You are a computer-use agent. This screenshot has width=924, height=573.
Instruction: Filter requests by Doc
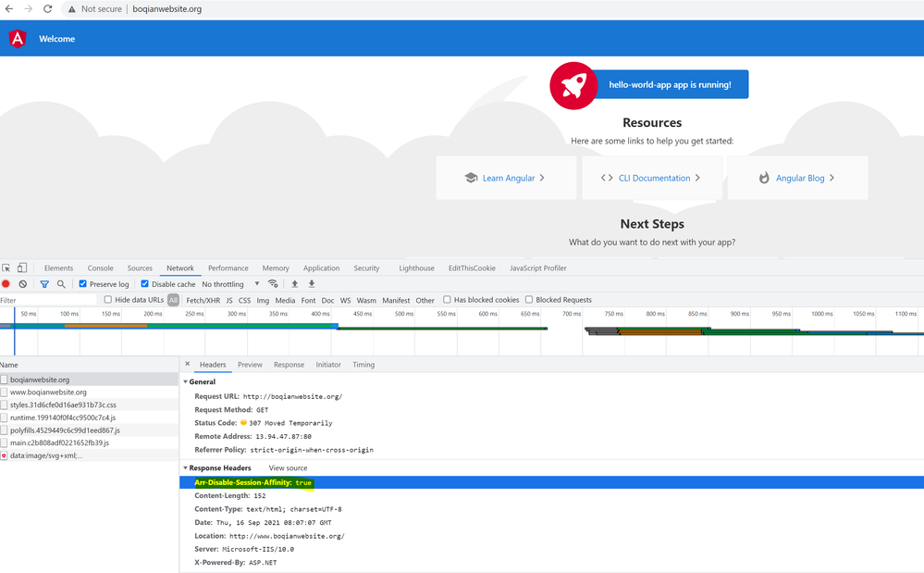pyautogui.click(x=327, y=300)
